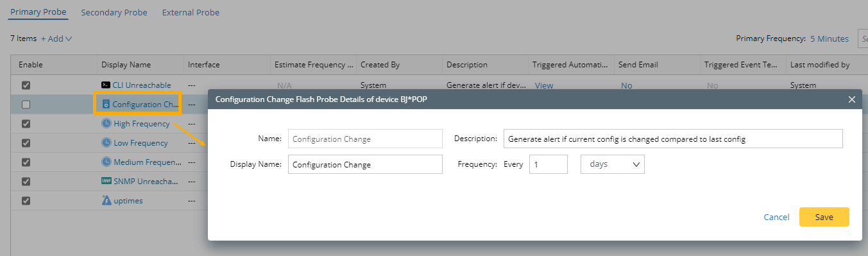Disable the CLI Unreachable probe checkbox
The height and width of the screenshot is (256, 868).
(x=26, y=85)
